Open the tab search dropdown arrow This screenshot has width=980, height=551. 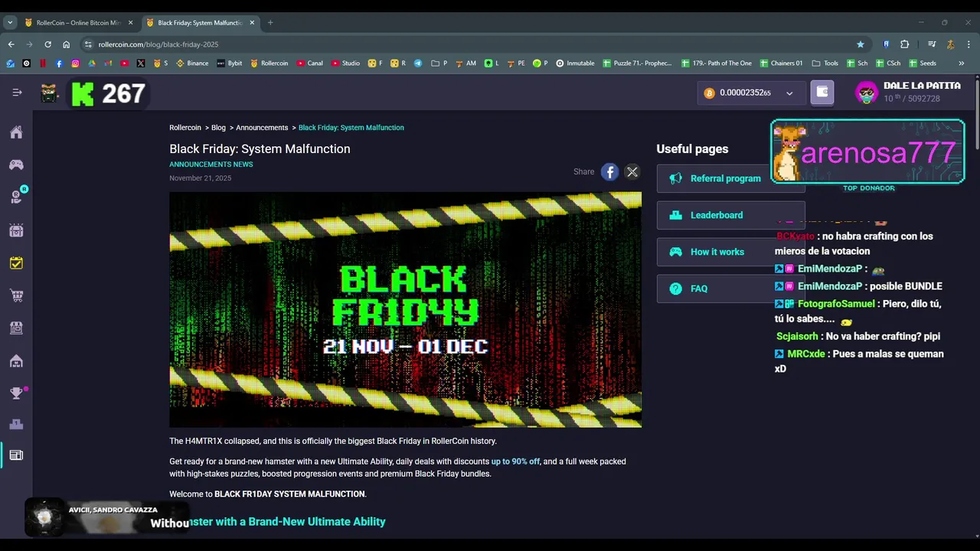[10, 23]
